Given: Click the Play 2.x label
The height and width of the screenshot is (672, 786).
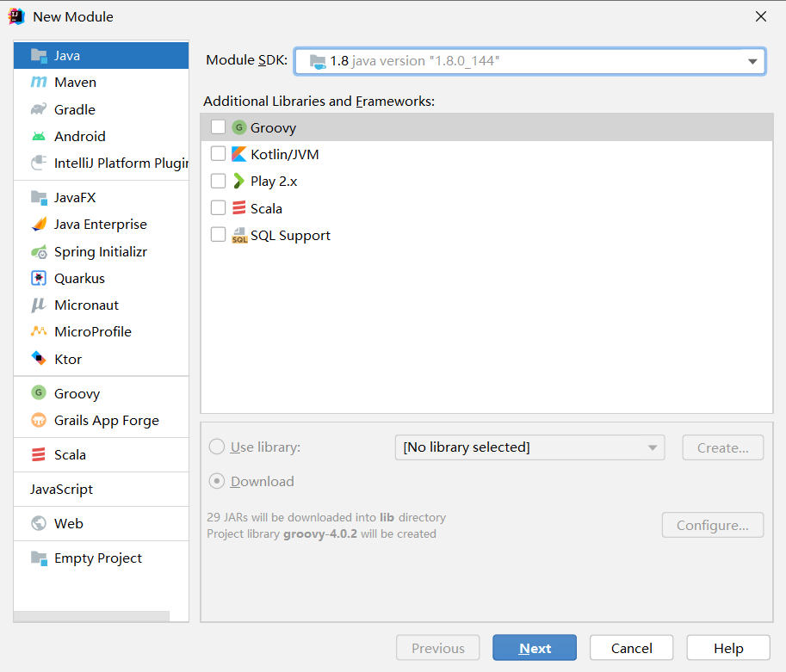Looking at the screenshot, I should click(x=274, y=182).
